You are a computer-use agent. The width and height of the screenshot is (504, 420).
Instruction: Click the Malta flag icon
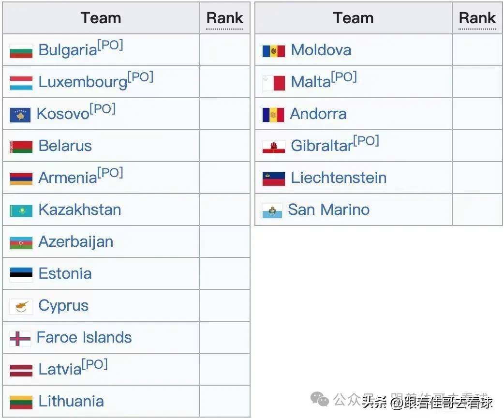[x=274, y=83]
